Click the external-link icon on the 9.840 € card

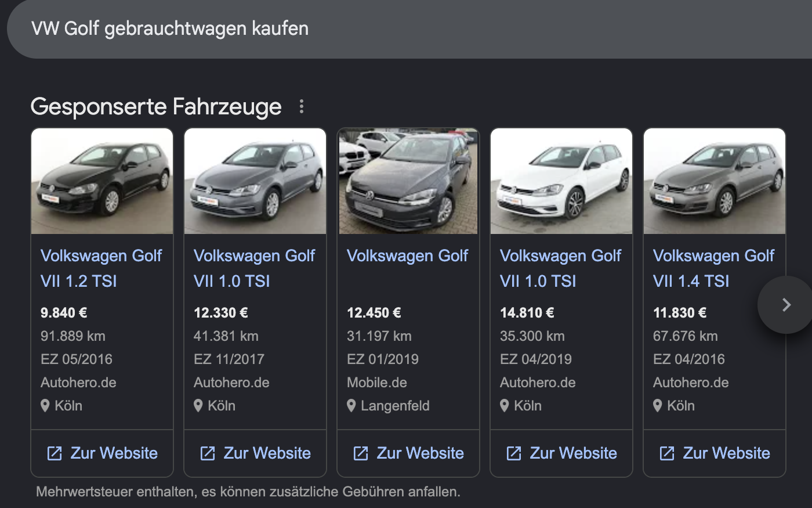[x=55, y=453]
